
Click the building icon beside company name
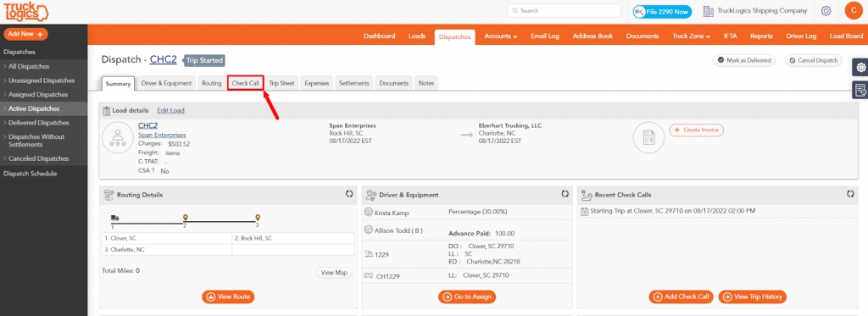point(708,10)
